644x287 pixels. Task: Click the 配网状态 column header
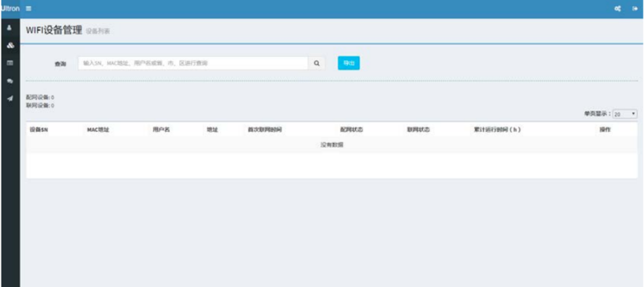tap(351, 130)
